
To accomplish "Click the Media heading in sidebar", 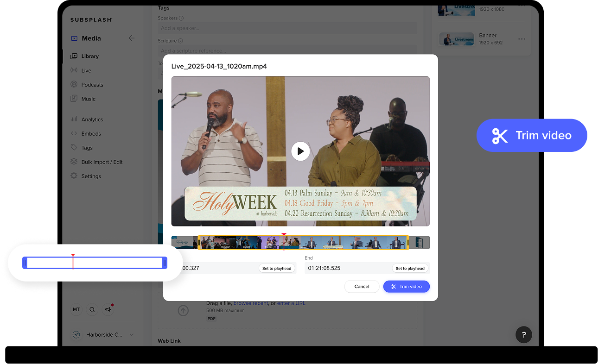I will pos(91,38).
